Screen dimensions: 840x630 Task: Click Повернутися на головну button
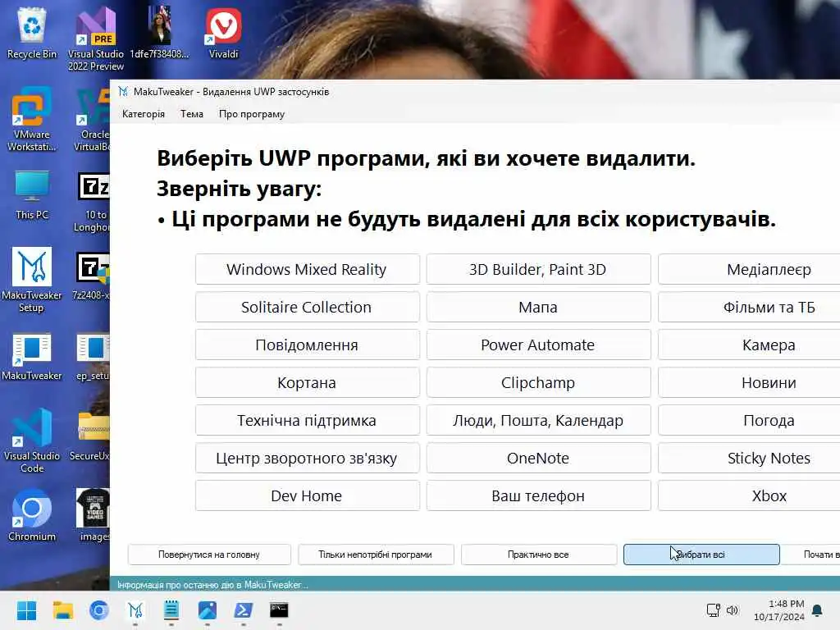click(209, 555)
